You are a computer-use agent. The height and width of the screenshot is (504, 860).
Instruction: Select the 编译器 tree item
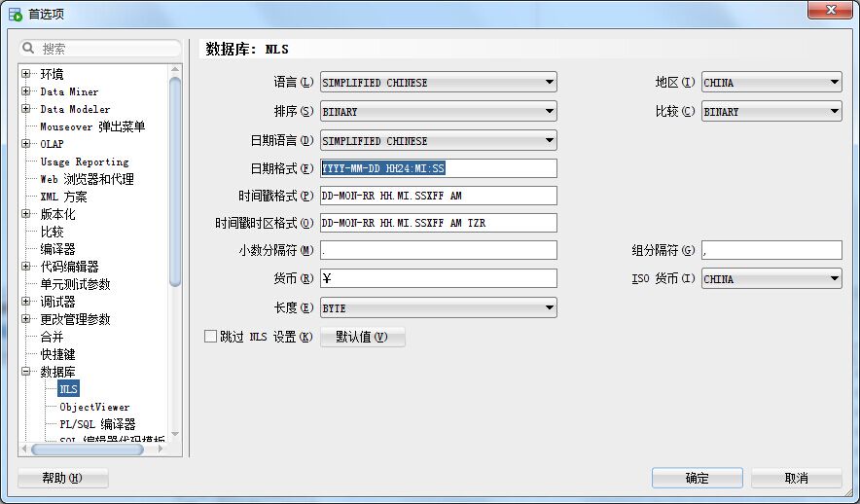coord(57,249)
